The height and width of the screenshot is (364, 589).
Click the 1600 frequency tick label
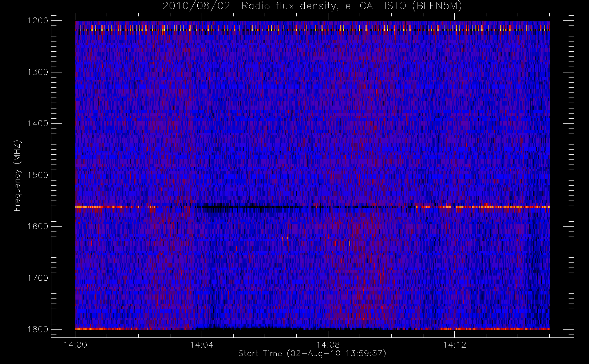point(38,226)
